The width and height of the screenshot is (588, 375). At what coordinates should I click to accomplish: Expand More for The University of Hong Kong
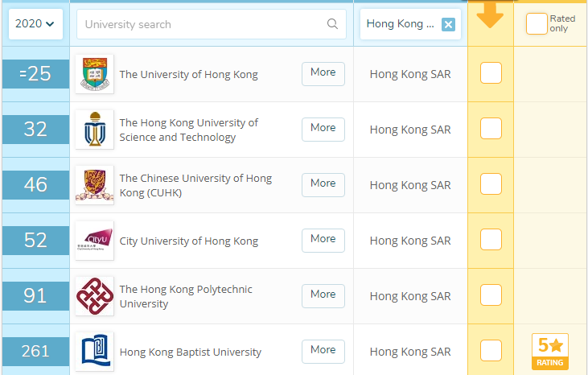(x=323, y=74)
